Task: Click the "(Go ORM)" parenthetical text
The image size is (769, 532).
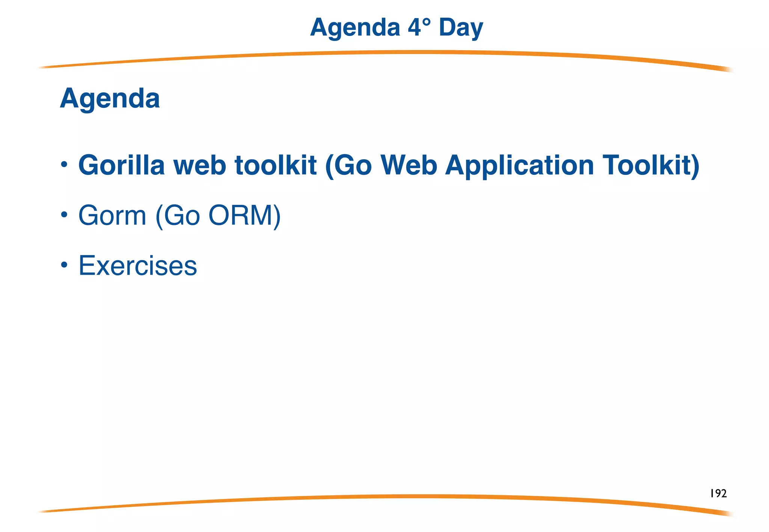Action: 218,216
